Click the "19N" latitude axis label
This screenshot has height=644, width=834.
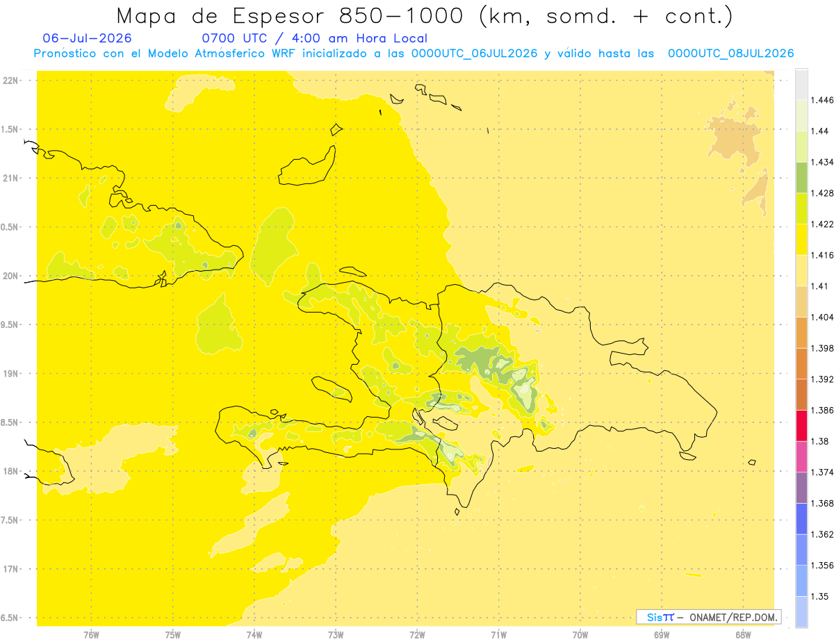coord(11,373)
